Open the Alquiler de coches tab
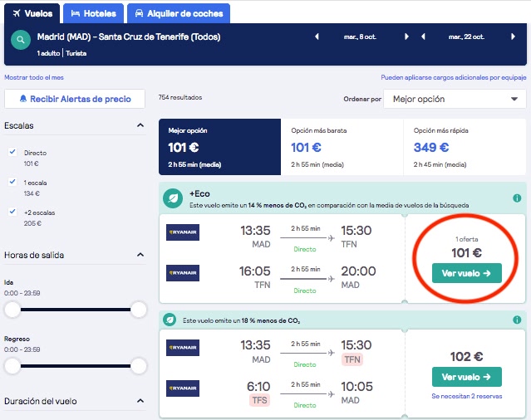The image size is (531, 420). (x=179, y=13)
